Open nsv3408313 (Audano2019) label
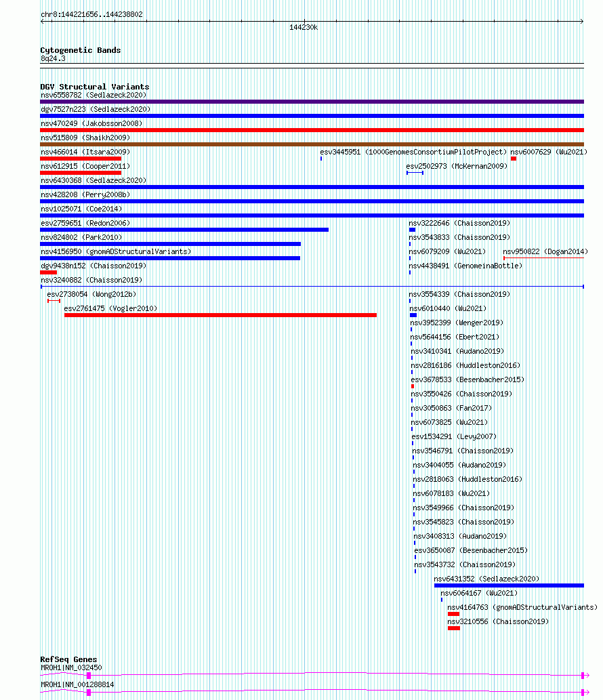The width and height of the screenshot is (603, 700). point(460,537)
